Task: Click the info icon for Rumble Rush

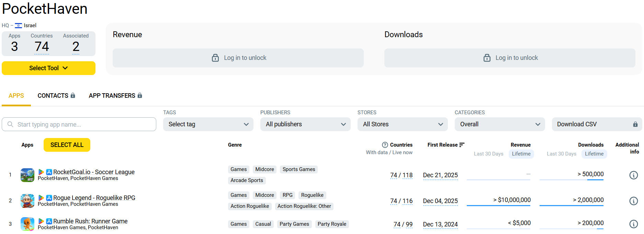Action: point(633,224)
